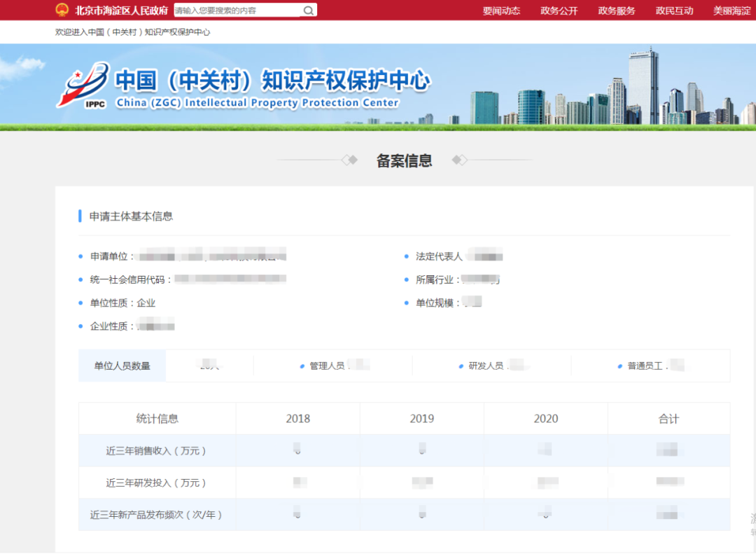Open the 政务服务 menu
Image resolution: width=756 pixels, height=554 pixels.
pos(617,11)
